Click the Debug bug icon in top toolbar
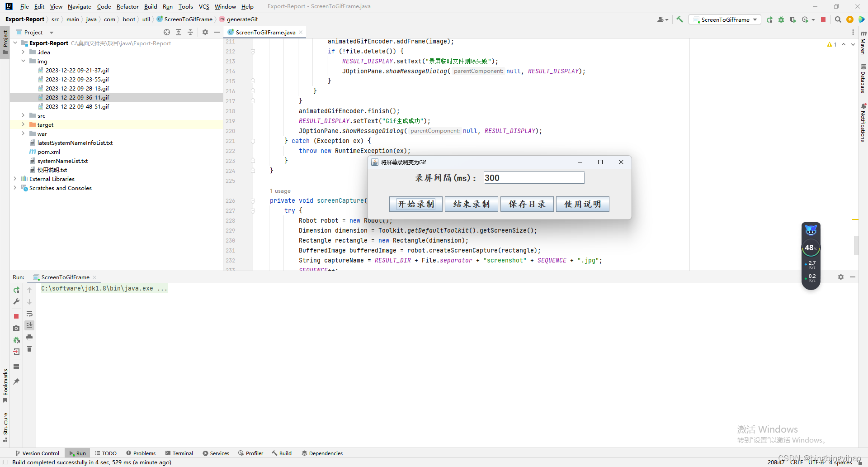 781,19
